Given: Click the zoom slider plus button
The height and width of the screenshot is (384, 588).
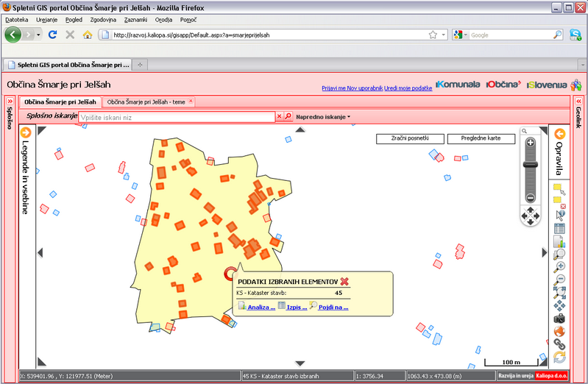Looking at the screenshot, I should 530,142.
